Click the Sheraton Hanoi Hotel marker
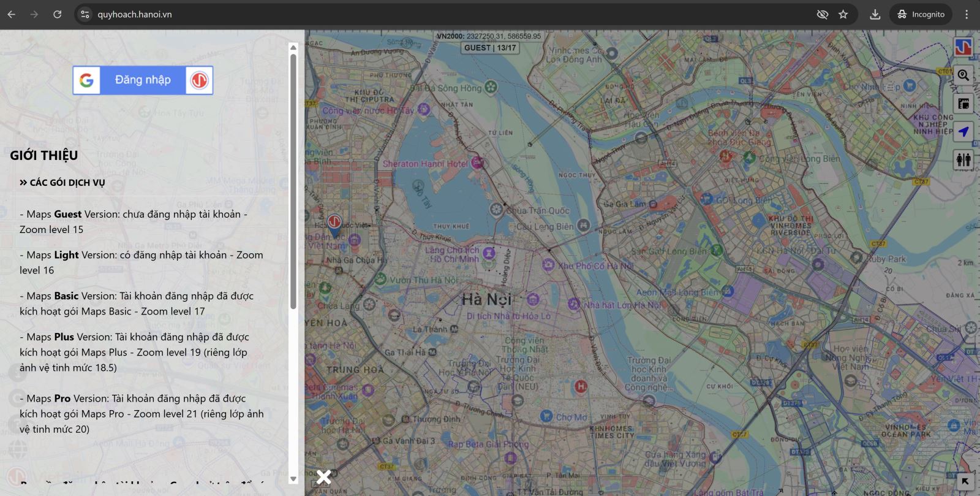 pyautogui.click(x=477, y=163)
